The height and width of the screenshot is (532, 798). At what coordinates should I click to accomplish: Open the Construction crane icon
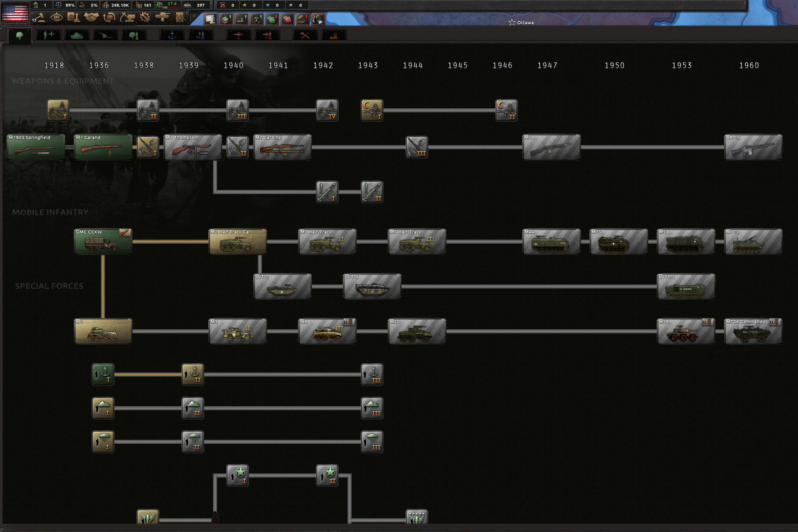127,18
